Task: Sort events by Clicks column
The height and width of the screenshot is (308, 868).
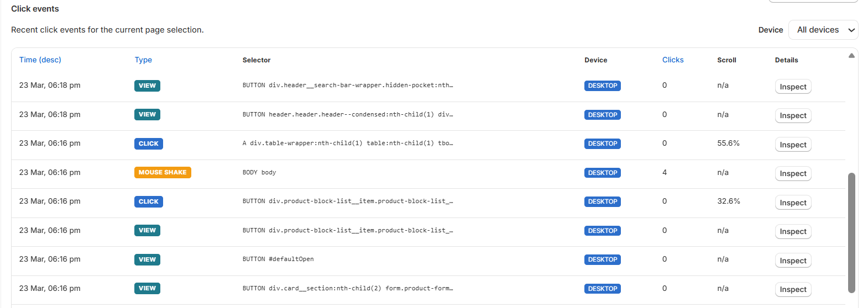Action: click(x=672, y=60)
